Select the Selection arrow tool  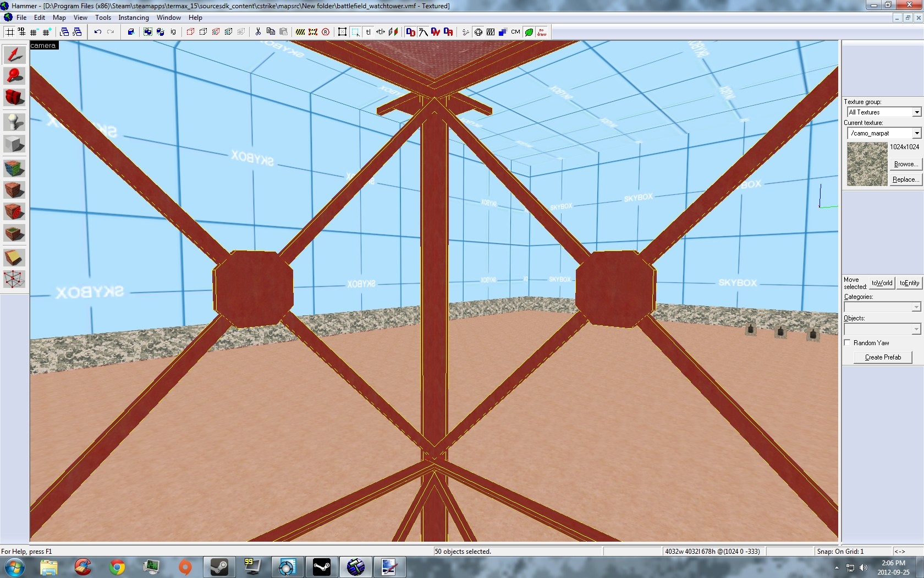(x=14, y=54)
